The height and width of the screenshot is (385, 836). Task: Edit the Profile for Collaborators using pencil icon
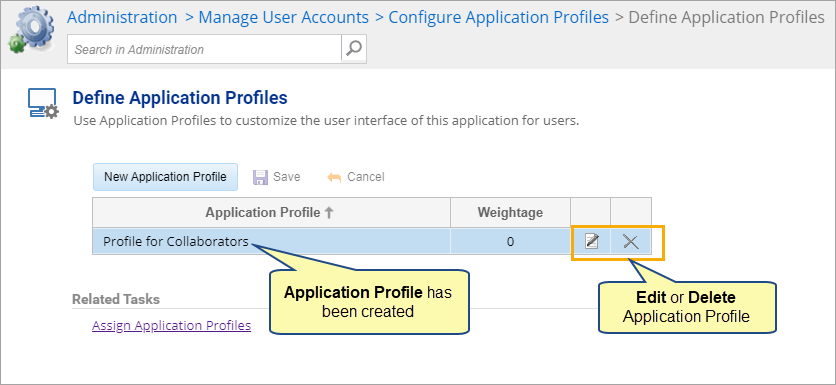pyautogui.click(x=591, y=242)
